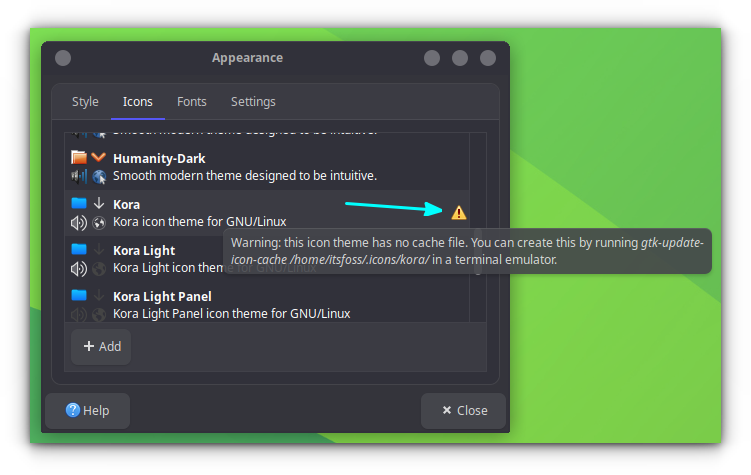
Task: Click Kora Light globe preview icon
Action: (99, 269)
